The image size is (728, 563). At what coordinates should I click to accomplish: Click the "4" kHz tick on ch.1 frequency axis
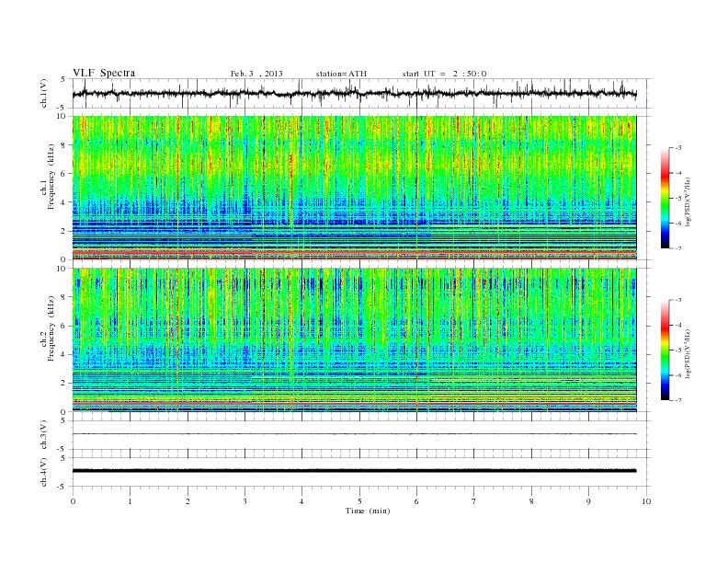click(x=64, y=202)
